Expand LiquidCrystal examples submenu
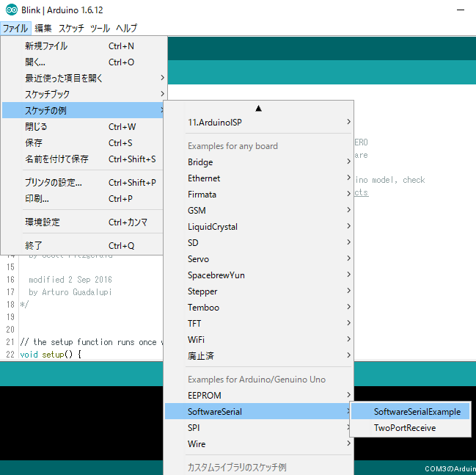Screen dimensions: 476x475 click(x=259, y=227)
